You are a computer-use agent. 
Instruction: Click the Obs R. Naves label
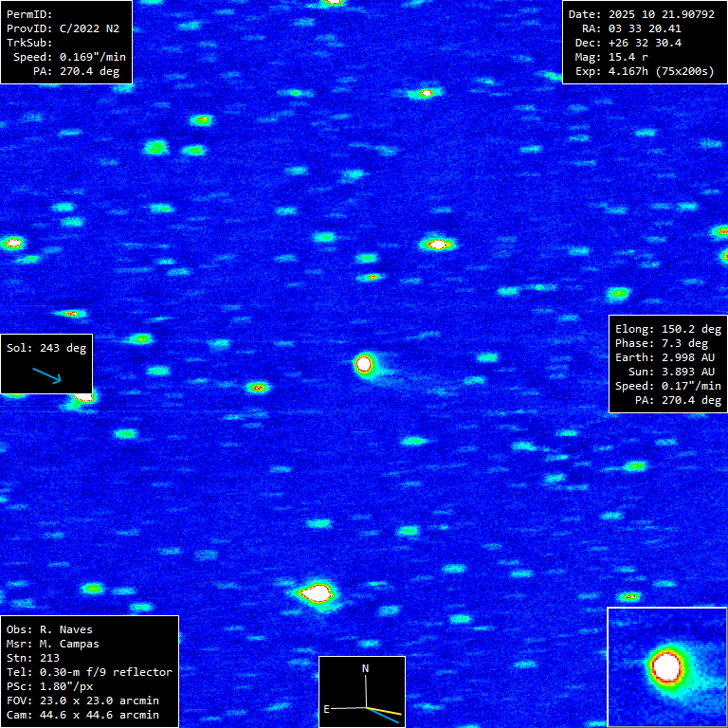49,629
